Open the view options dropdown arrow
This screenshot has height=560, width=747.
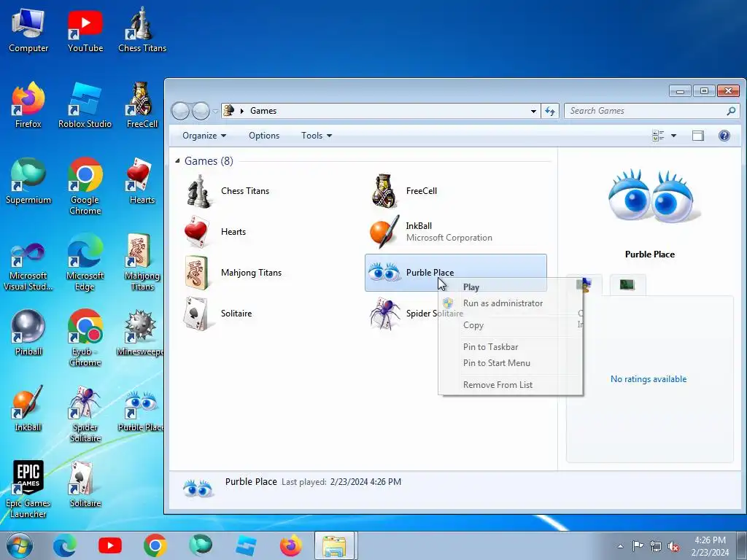coord(673,136)
